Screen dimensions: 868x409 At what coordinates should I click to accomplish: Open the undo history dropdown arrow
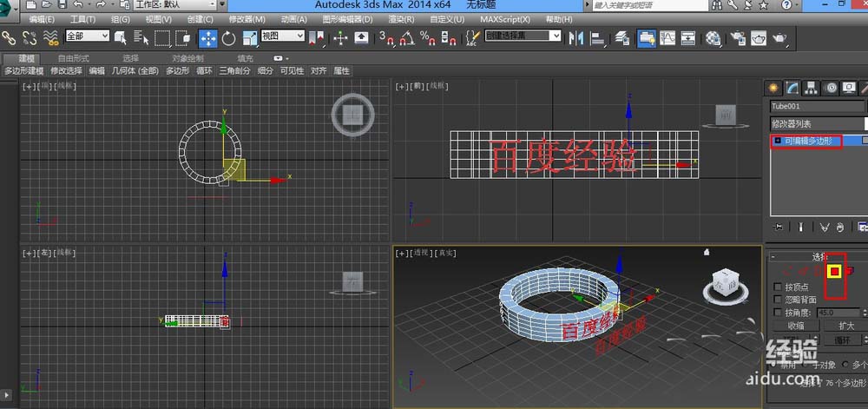point(89,4)
